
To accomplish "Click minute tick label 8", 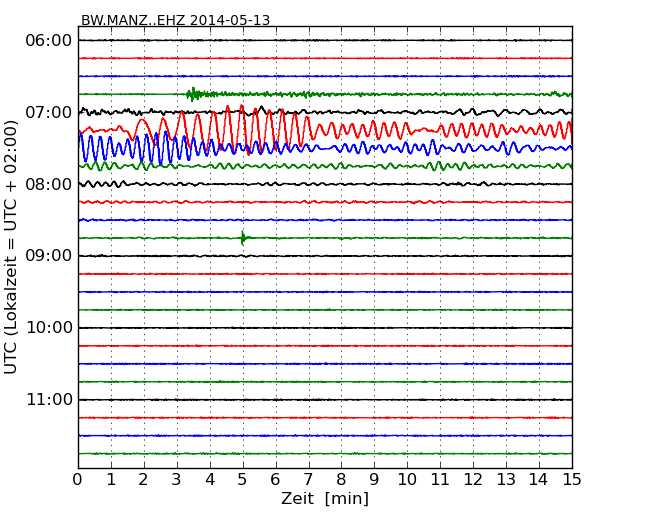I will (x=342, y=480).
